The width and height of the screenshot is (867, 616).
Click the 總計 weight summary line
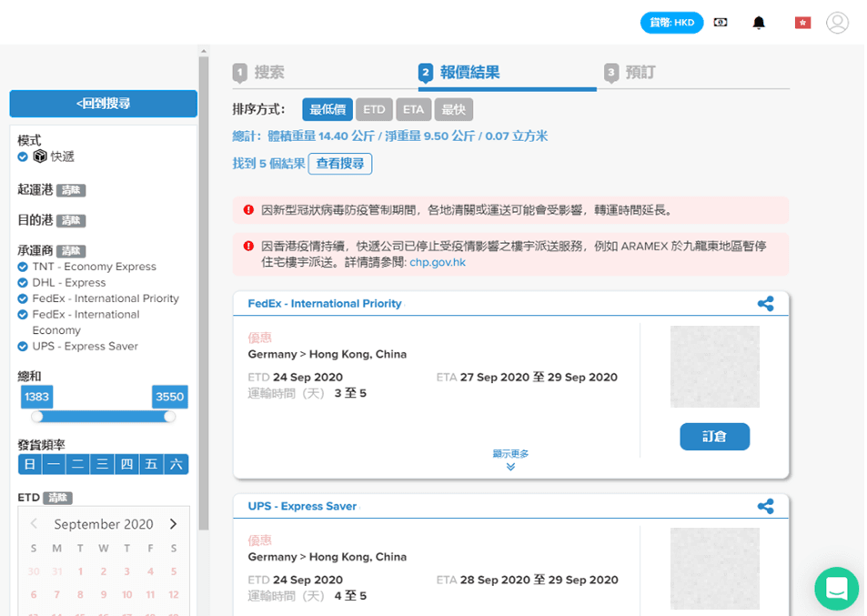(x=389, y=136)
